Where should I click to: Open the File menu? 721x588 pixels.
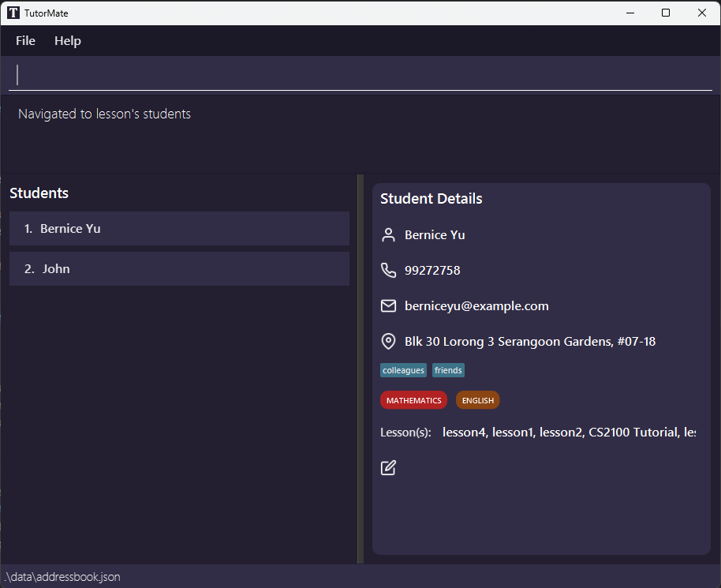pyautogui.click(x=25, y=41)
